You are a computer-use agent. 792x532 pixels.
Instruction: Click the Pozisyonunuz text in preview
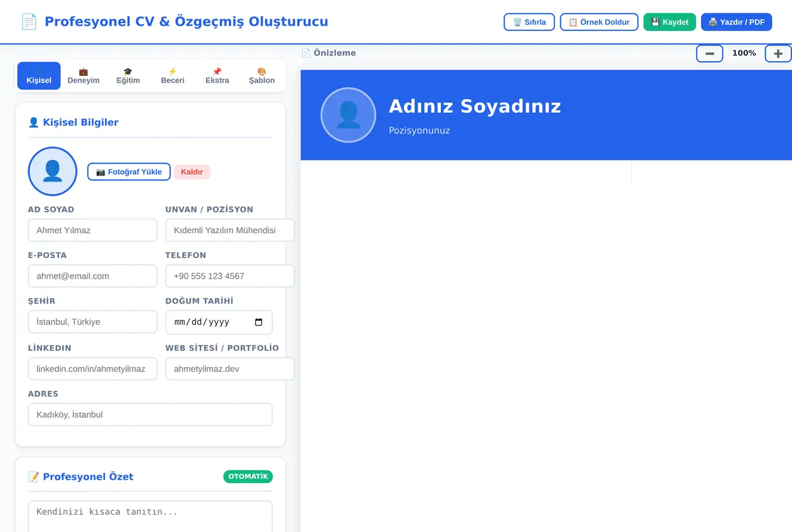(x=419, y=131)
